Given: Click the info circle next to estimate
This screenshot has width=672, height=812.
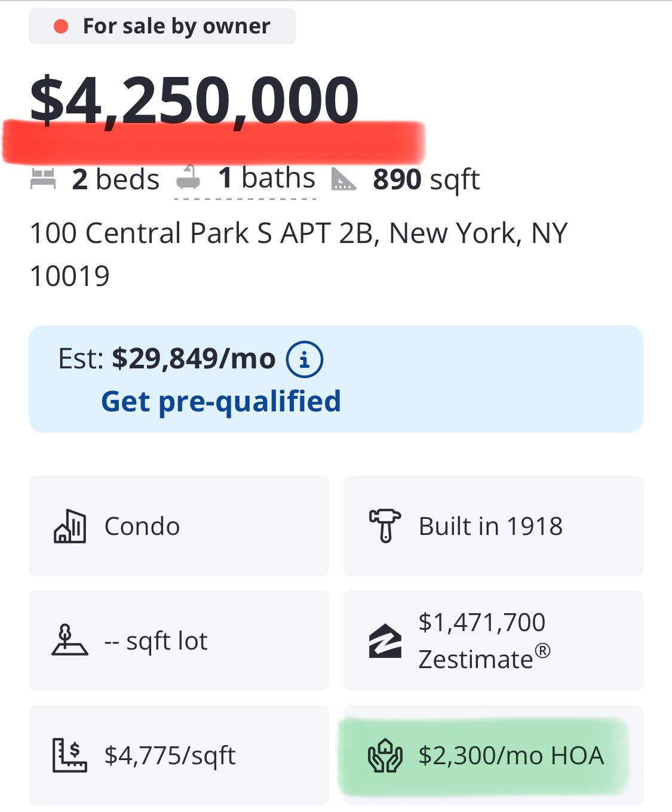Looking at the screenshot, I should 305,359.
